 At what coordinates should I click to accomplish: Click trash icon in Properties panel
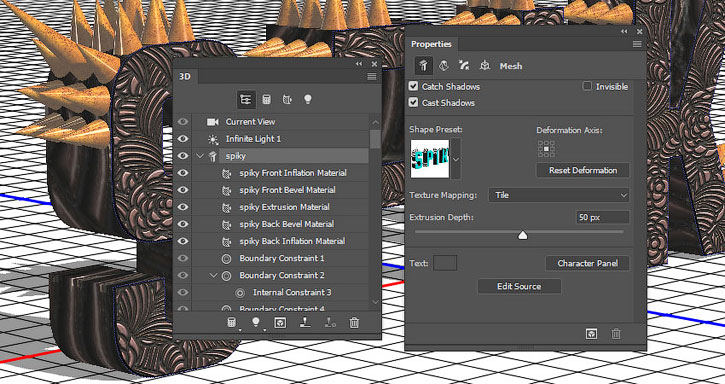point(616,334)
